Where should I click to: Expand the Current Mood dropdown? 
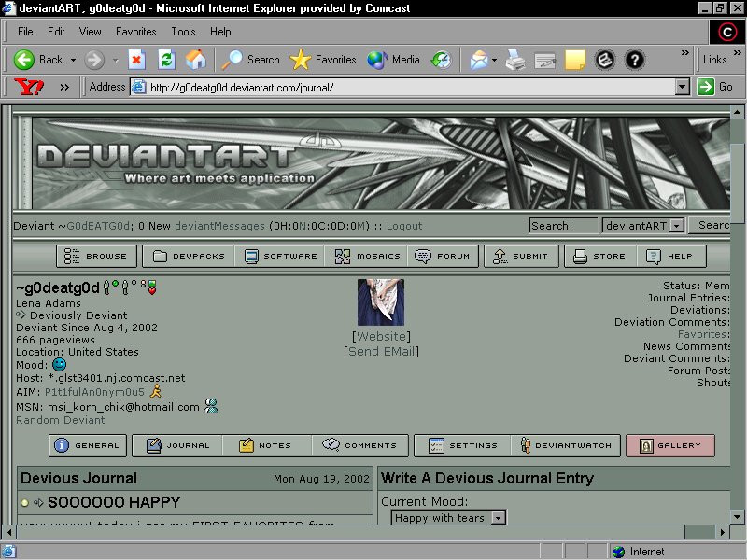(x=499, y=517)
